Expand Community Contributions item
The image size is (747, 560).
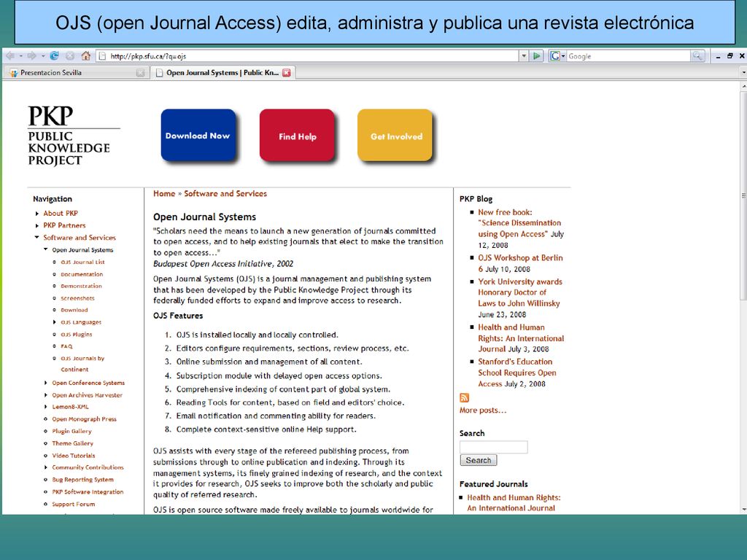pyautogui.click(x=46, y=467)
